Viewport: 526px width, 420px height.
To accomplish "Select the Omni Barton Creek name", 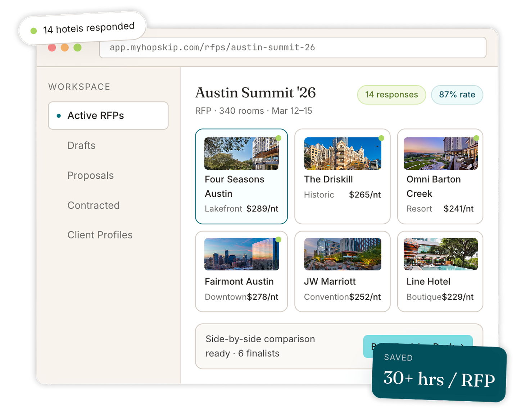I will click(434, 186).
